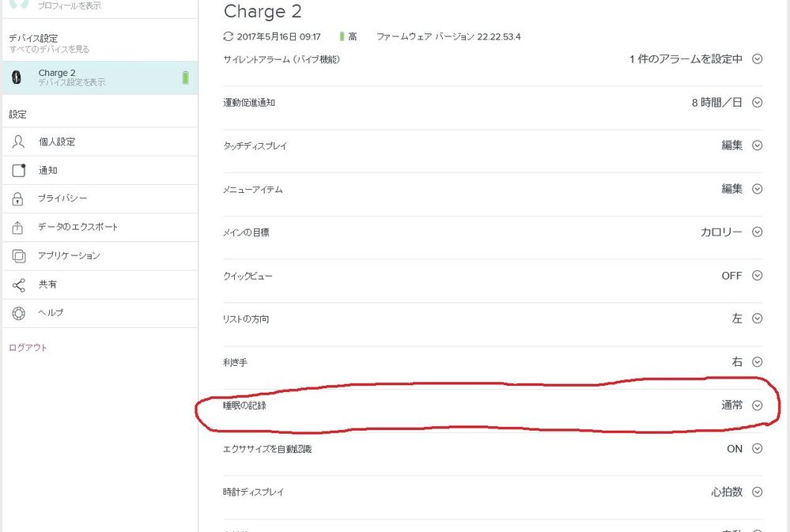The image size is (790, 532).
Task: Open プライバシー in the settings menu
Action: [x=100, y=198]
